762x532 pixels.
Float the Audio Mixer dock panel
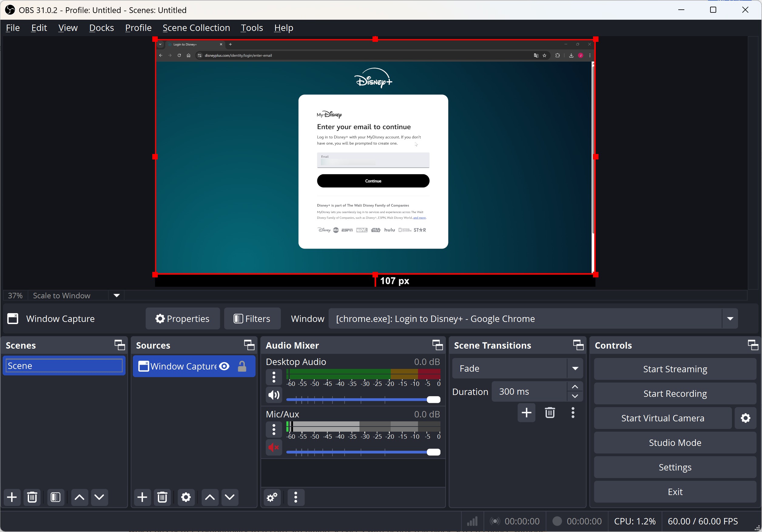[437, 345]
